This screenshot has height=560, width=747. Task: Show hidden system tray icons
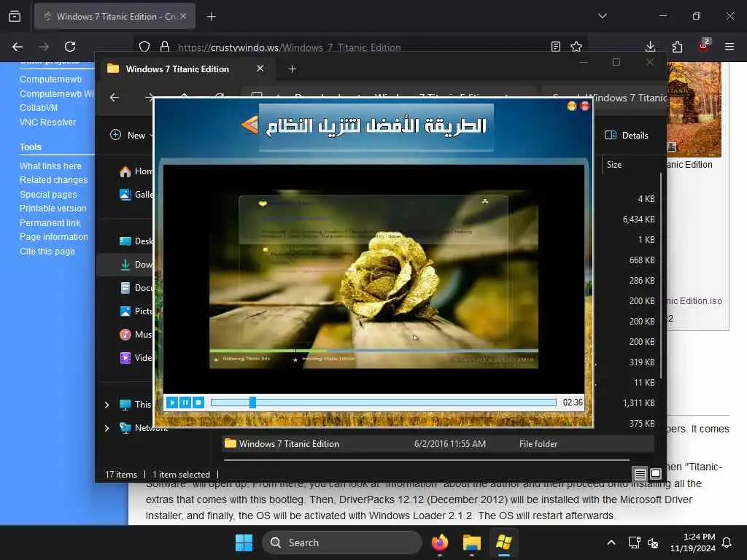611,542
